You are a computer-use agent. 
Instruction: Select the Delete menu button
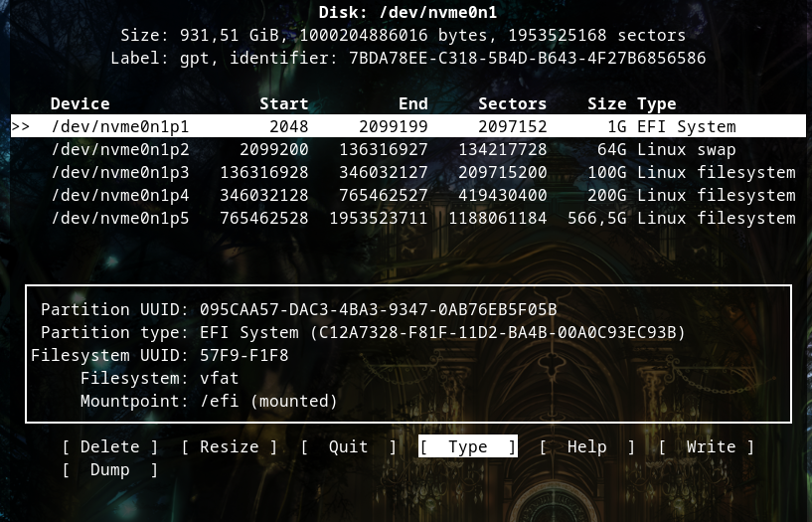(109, 447)
